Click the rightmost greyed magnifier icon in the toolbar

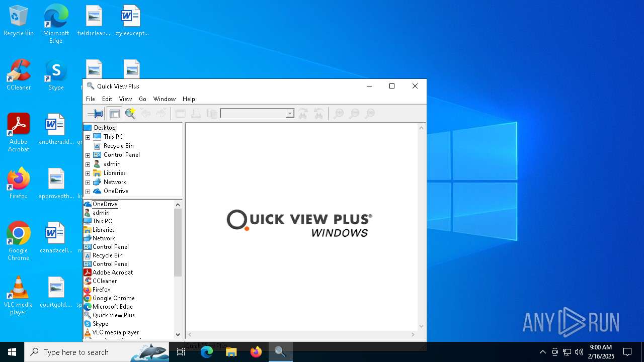[370, 114]
